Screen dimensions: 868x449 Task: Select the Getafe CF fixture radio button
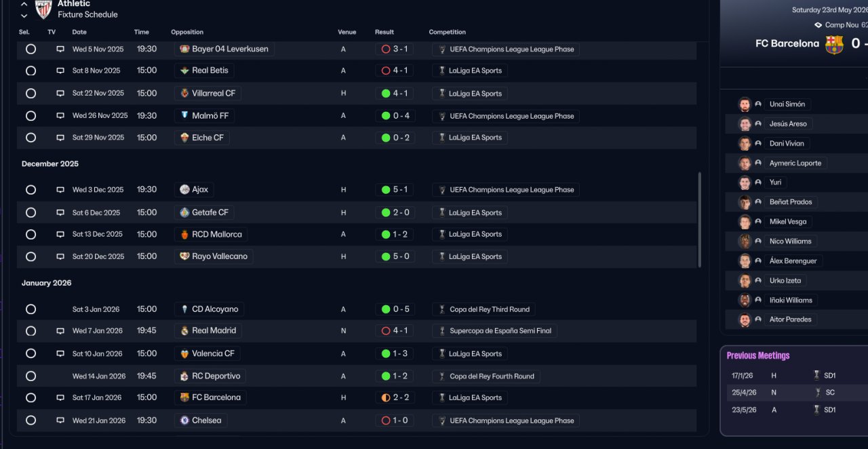tap(31, 212)
